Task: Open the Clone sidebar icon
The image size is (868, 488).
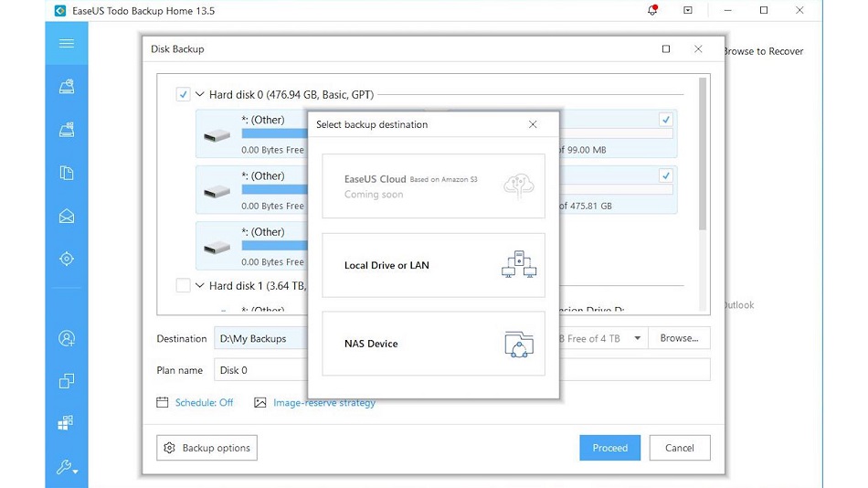Action: click(x=67, y=381)
